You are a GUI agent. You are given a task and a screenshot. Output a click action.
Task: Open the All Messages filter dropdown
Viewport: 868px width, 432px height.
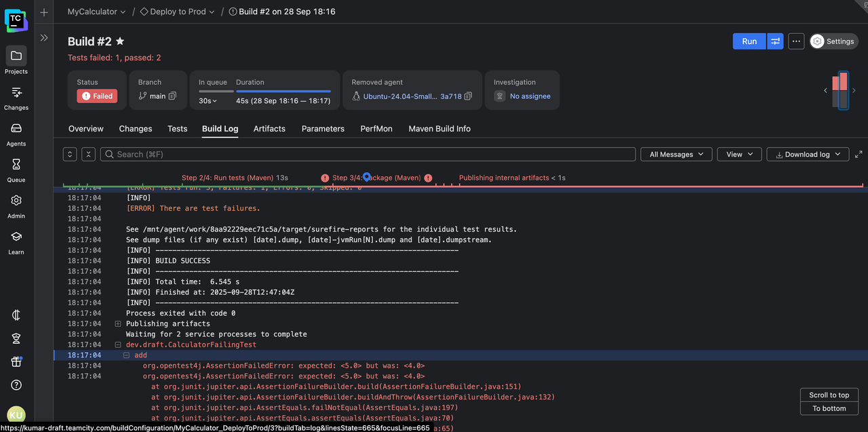point(676,155)
